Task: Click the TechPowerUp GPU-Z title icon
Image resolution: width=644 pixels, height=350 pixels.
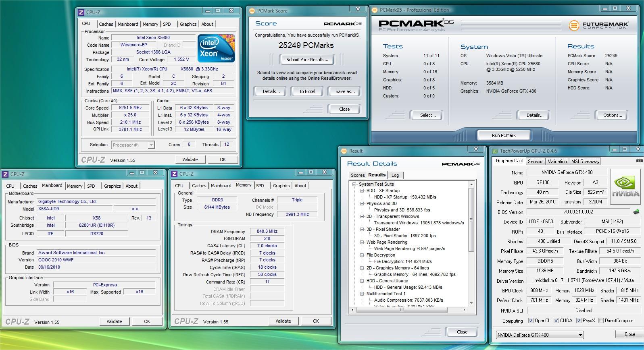Action: tap(494, 151)
